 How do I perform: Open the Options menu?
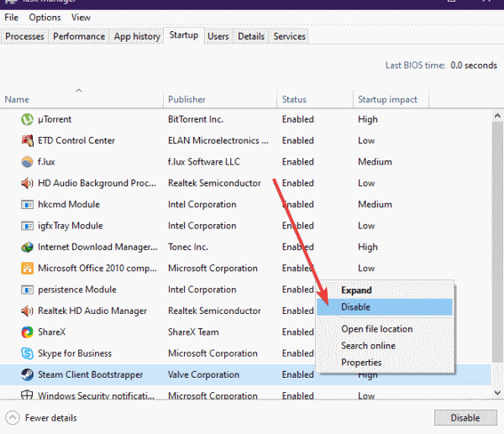coord(45,18)
